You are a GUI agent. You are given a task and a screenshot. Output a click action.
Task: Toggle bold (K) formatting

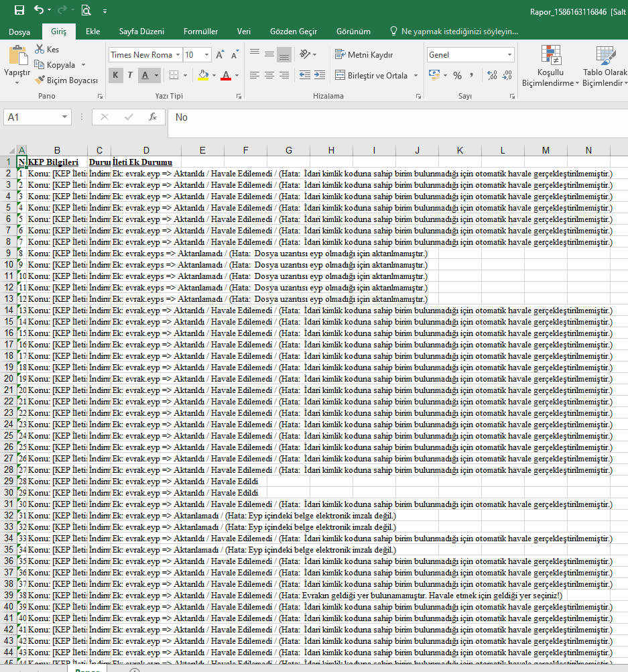pos(115,75)
